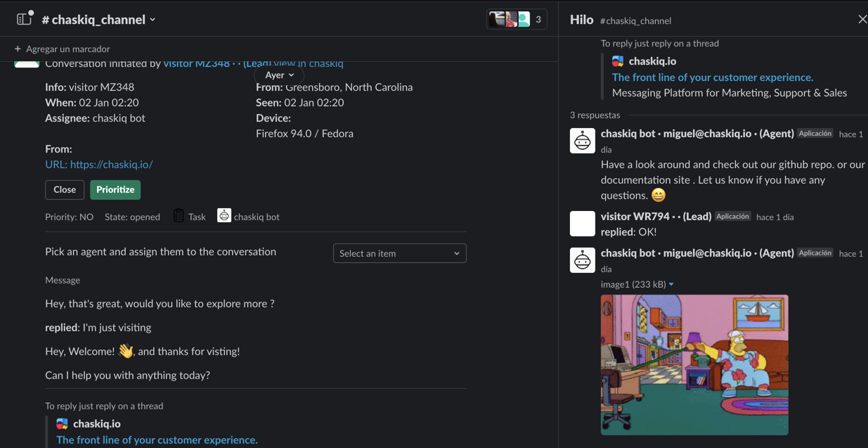Click the chaskiq bot robot icon
This screenshot has width=868, height=448.
[x=224, y=216]
